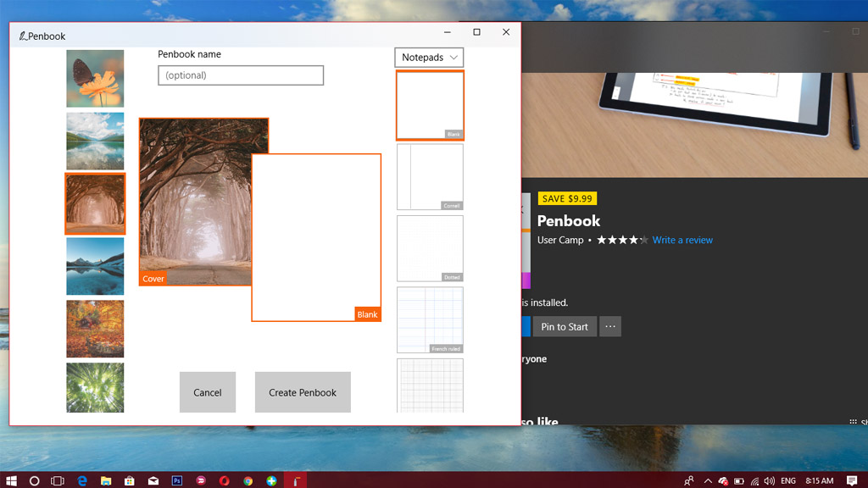Click the active Penbook taskbar icon
Viewport: 868px width, 488px height.
(296, 481)
